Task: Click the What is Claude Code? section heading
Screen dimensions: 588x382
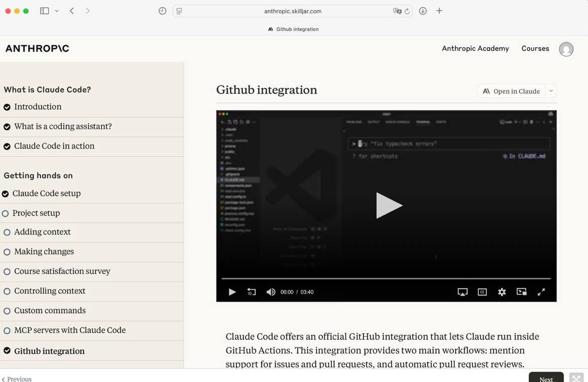Action: pos(47,89)
